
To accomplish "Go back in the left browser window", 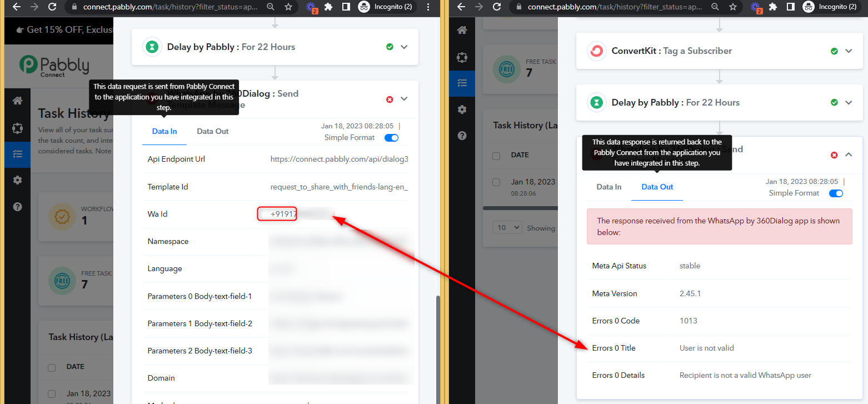I will (16, 7).
